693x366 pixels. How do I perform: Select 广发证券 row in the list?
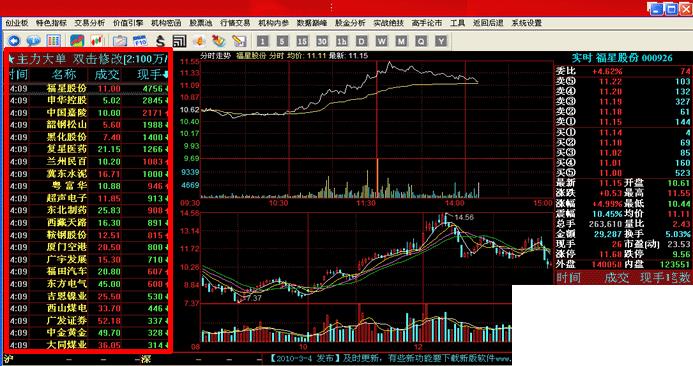tap(88, 320)
